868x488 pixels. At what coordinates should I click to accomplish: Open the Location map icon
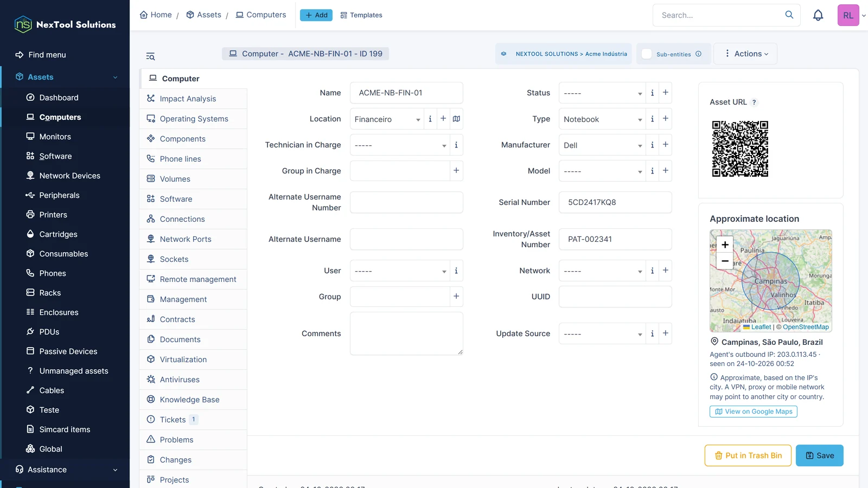[456, 119]
